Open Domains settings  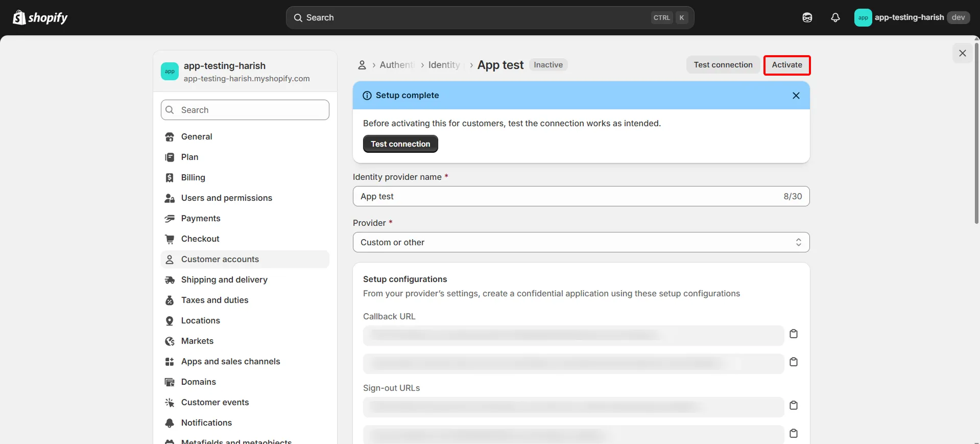245,382
